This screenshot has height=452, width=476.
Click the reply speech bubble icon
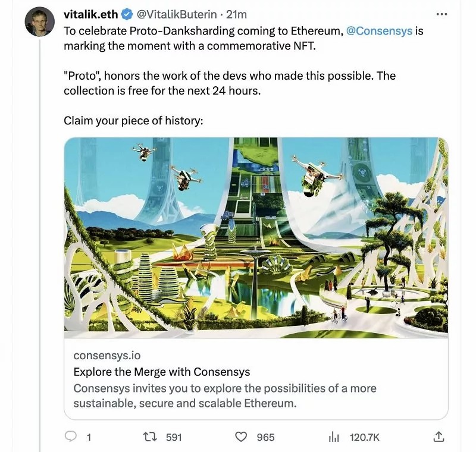point(71,437)
